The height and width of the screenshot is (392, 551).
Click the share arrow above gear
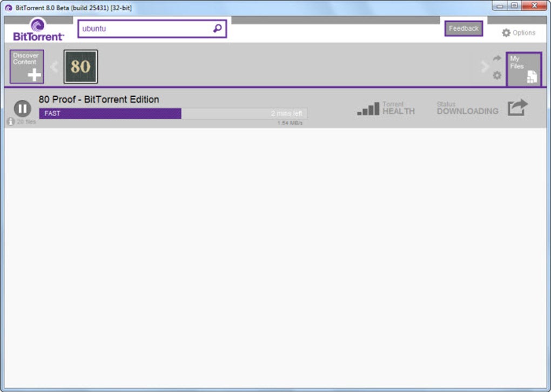(497, 58)
